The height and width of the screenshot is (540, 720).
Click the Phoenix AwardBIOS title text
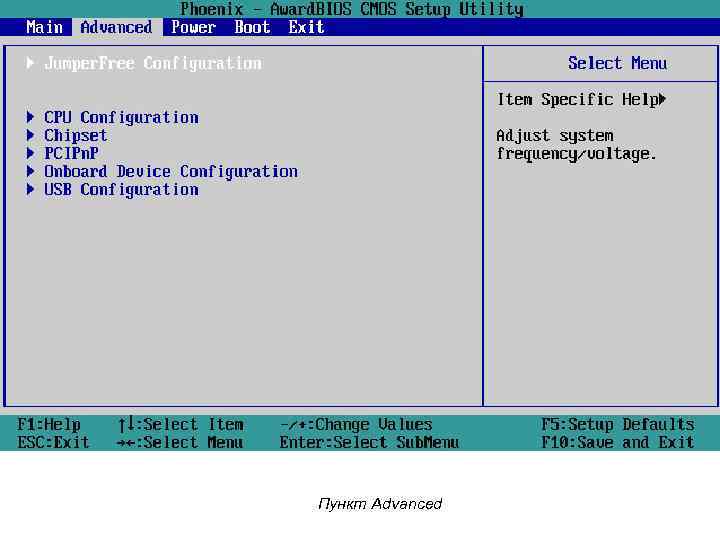tap(352, 9)
